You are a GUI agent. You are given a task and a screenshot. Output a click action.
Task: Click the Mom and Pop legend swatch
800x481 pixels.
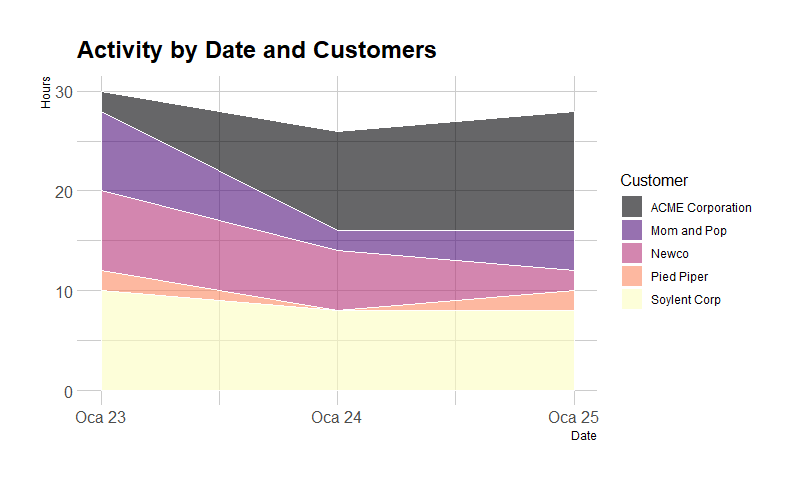(x=632, y=231)
